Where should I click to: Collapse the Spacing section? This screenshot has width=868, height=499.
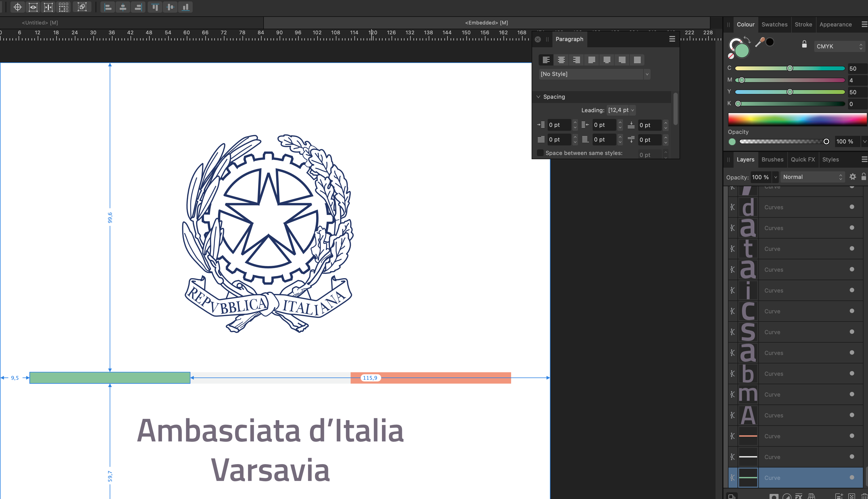(538, 97)
